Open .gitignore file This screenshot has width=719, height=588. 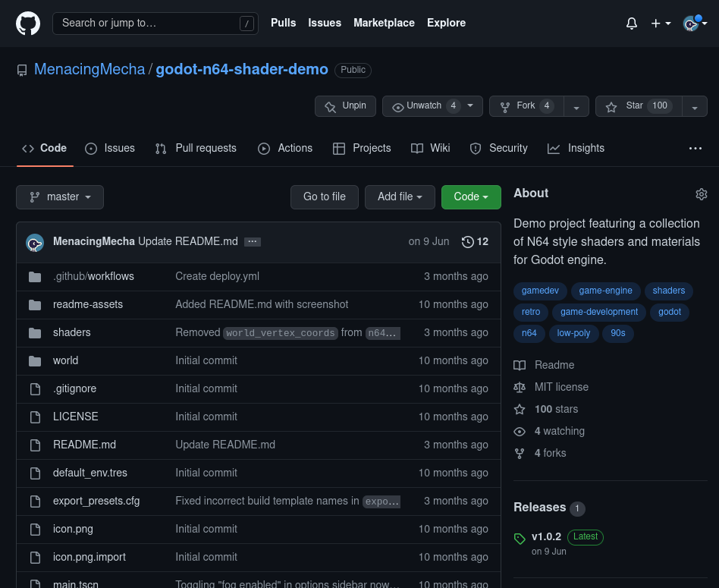[74, 388]
